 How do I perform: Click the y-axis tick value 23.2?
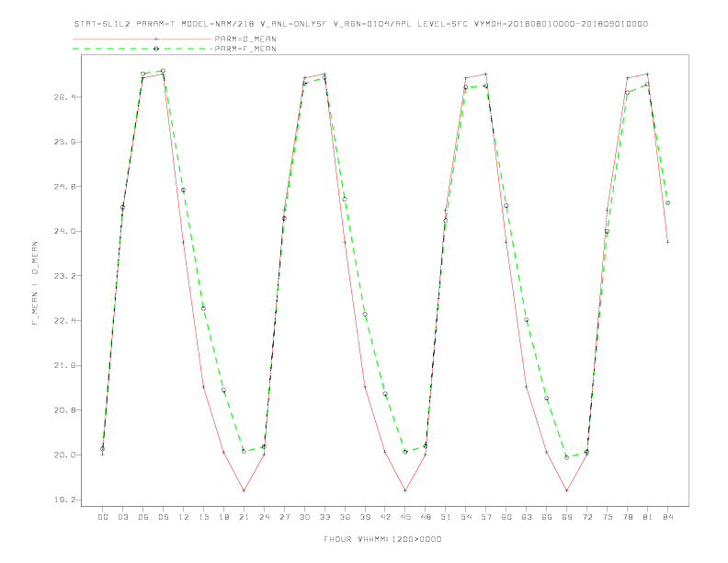[x=64, y=276]
